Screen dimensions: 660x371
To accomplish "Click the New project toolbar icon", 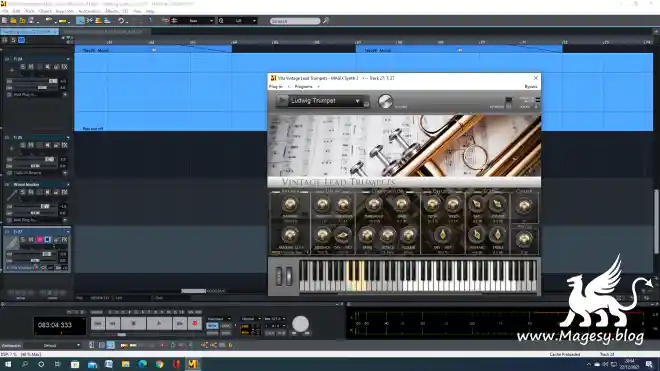I will 5,20.
